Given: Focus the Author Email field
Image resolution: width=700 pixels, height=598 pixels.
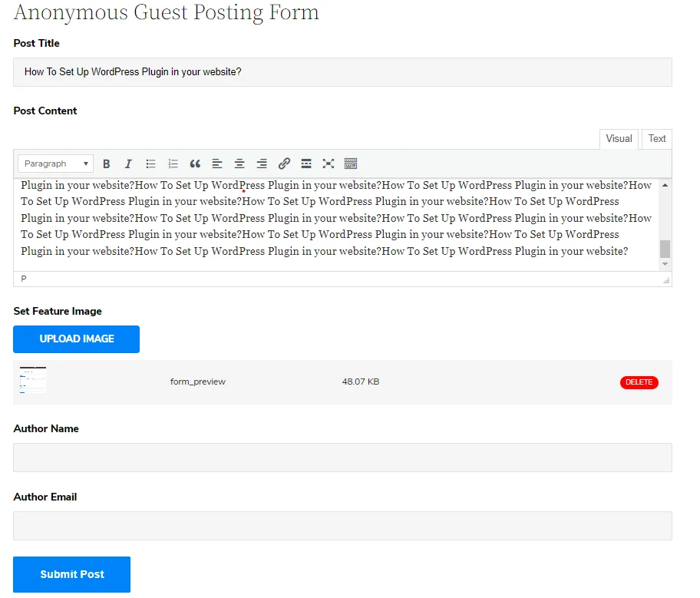Looking at the screenshot, I should (342, 526).
